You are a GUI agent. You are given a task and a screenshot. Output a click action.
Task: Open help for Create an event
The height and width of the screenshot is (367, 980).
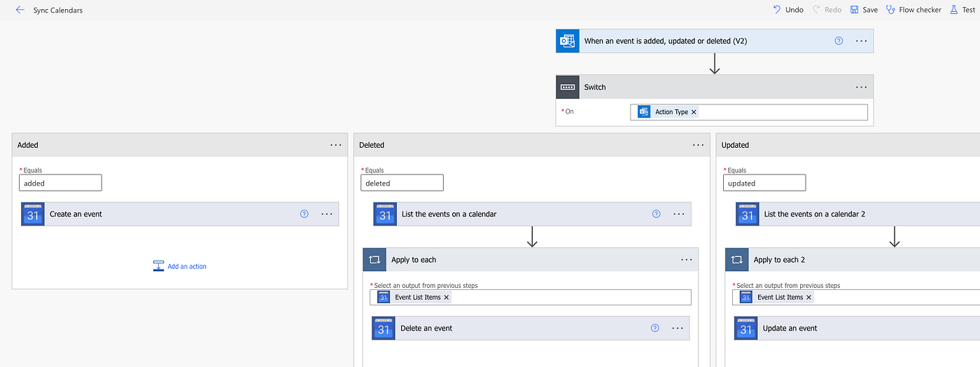tap(304, 214)
